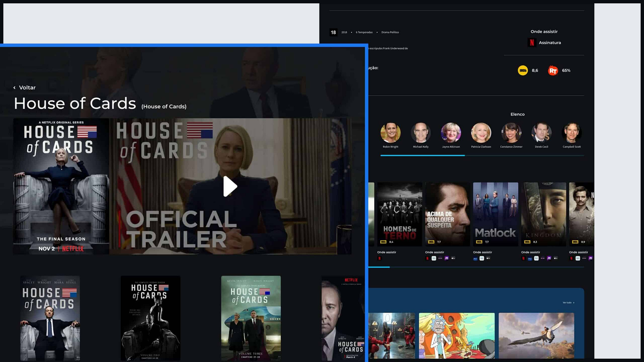Click the Apple TV icon under Acima de Qualquer Suspeita
Viewport: 644px width, 362px height.
click(453, 258)
